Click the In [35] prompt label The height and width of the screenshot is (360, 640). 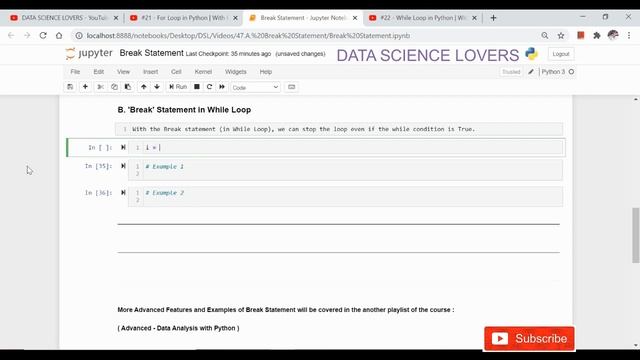(x=98, y=166)
